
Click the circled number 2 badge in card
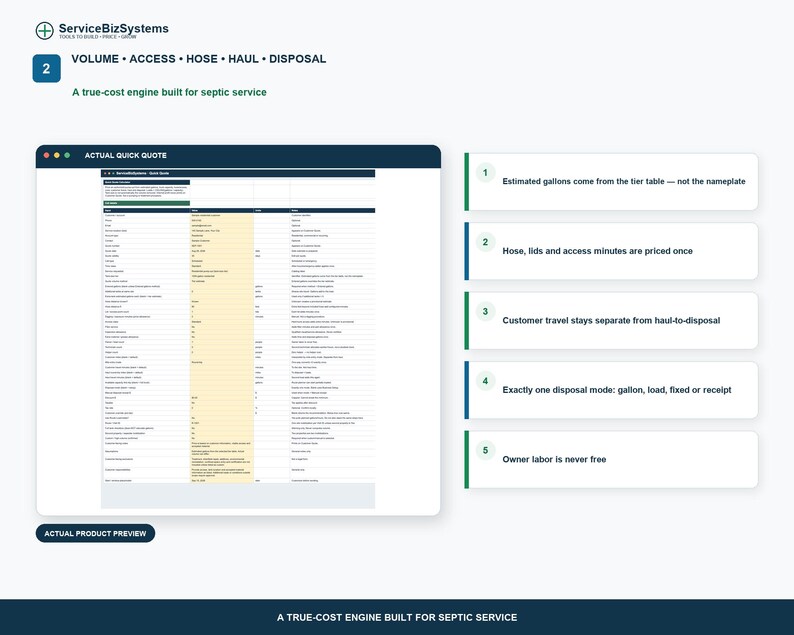click(485, 242)
